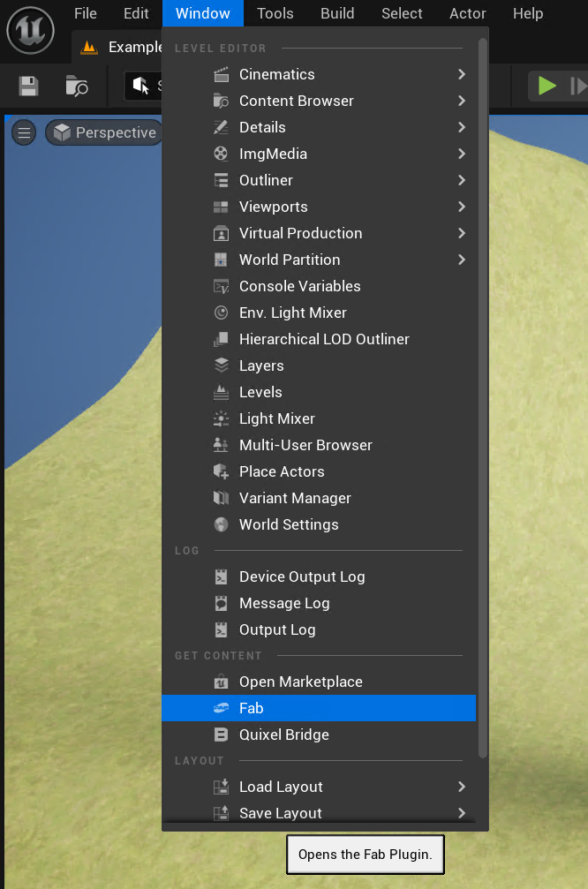Click the Window menu vertical scrollbar
The height and width of the screenshot is (889, 588).
pos(483,397)
